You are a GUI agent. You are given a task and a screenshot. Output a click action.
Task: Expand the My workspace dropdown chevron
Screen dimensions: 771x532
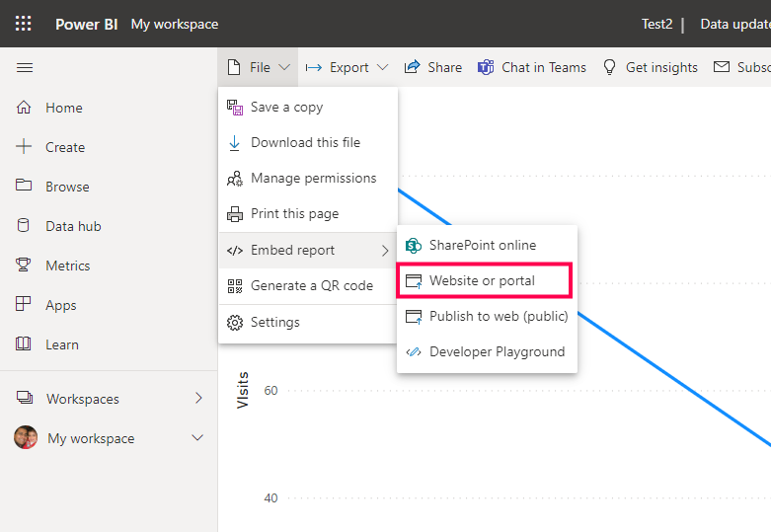coord(197,438)
